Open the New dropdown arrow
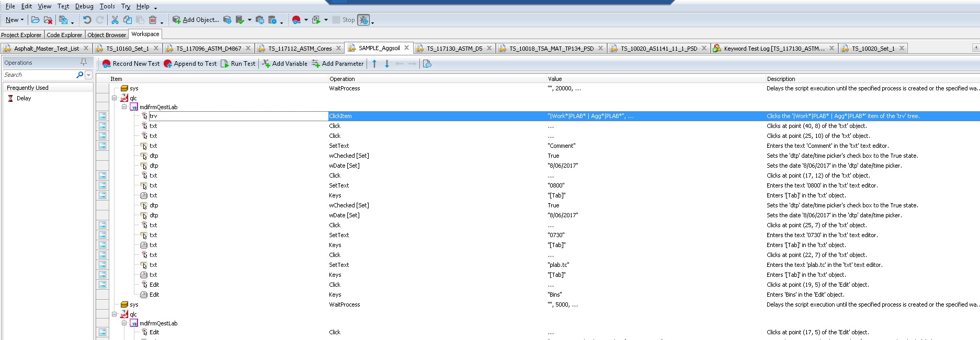Screen dimensions: 980x340 tap(22, 20)
